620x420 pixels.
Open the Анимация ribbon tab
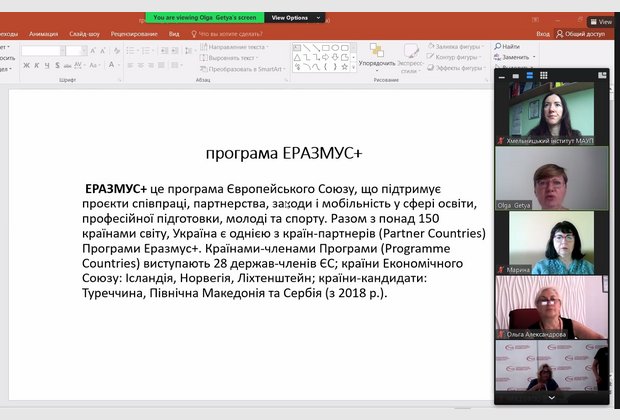43,33
